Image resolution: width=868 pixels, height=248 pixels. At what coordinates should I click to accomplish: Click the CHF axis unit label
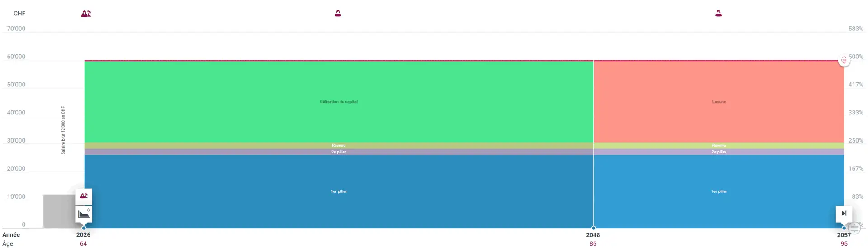tap(19, 14)
